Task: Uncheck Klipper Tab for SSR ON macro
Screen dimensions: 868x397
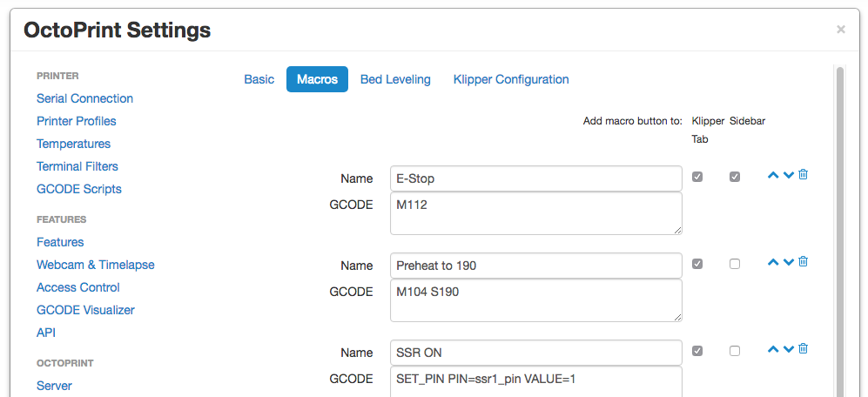Action: pyautogui.click(x=697, y=351)
